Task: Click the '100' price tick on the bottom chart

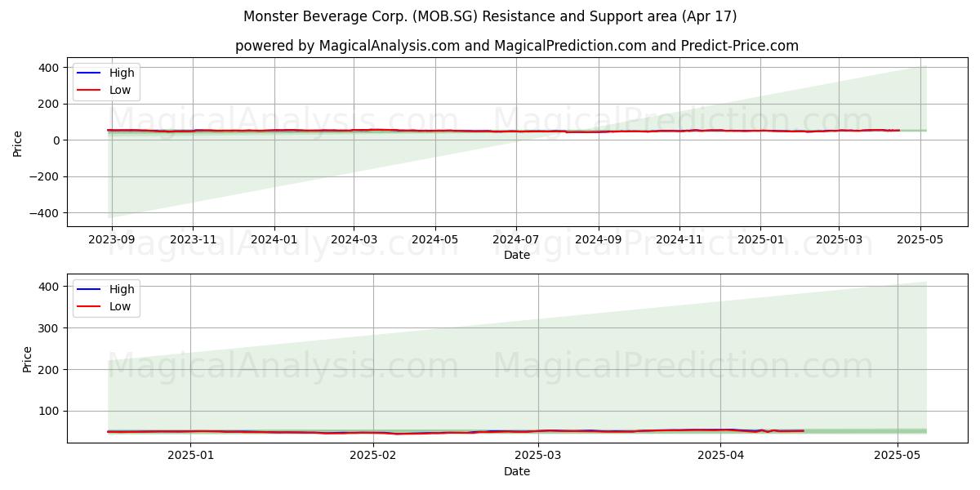Action: (51, 412)
